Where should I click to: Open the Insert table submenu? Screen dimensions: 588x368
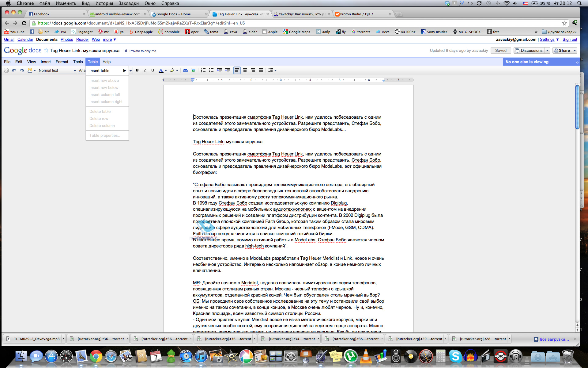(107, 71)
